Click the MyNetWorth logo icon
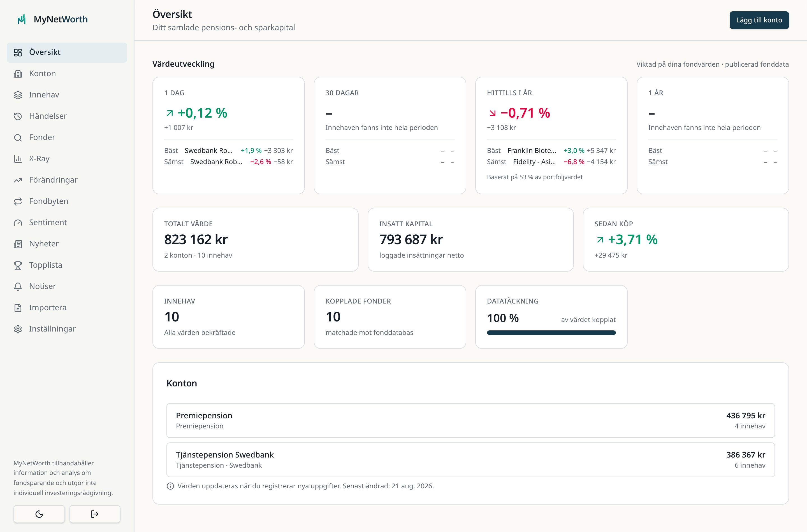The width and height of the screenshot is (807, 532). 22,19
